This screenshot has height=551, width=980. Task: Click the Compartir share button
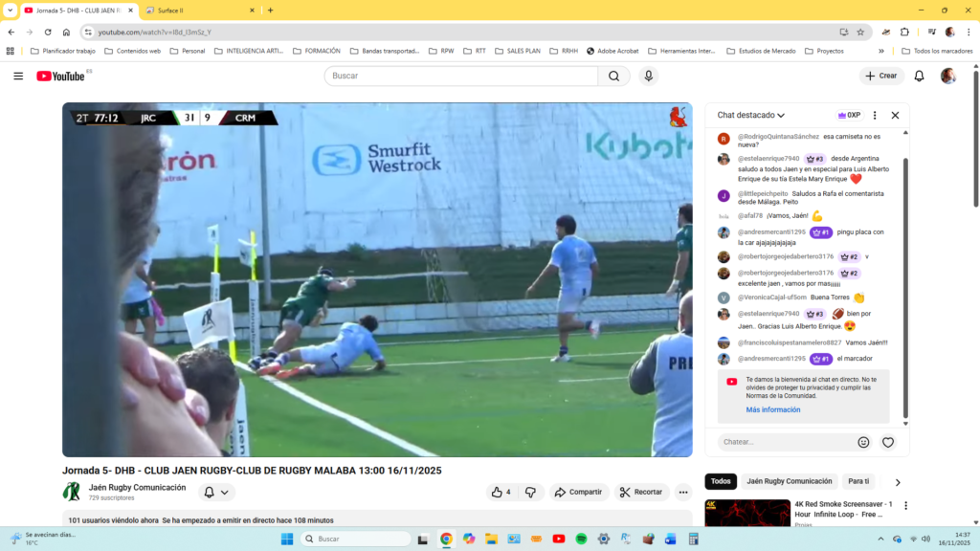(577, 492)
